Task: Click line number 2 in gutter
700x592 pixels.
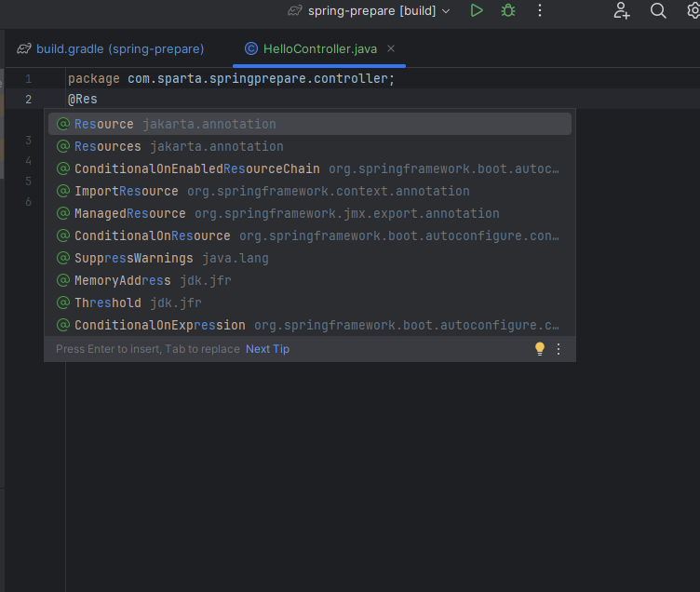Action: click(x=28, y=99)
